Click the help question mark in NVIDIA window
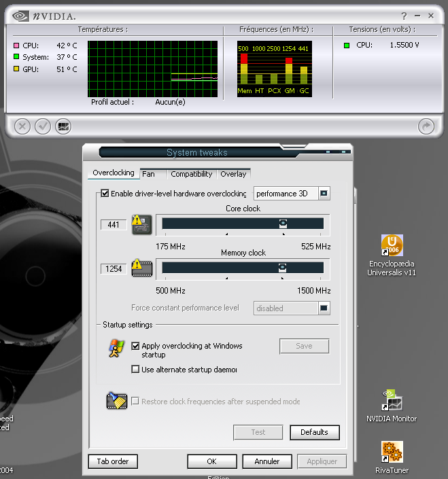The width and height of the screenshot is (448, 479). point(404,15)
